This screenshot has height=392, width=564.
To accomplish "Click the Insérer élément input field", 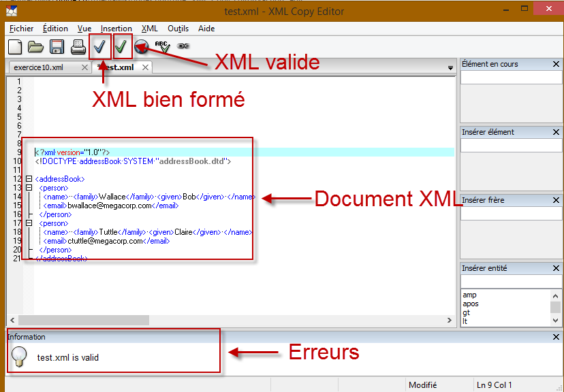I will coord(511,145).
